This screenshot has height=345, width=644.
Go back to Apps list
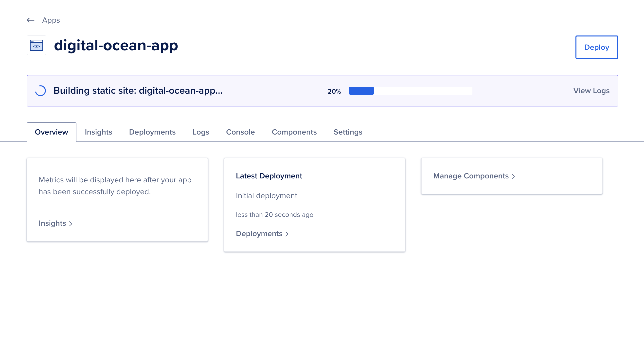pyautogui.click(x=51, y=20)
